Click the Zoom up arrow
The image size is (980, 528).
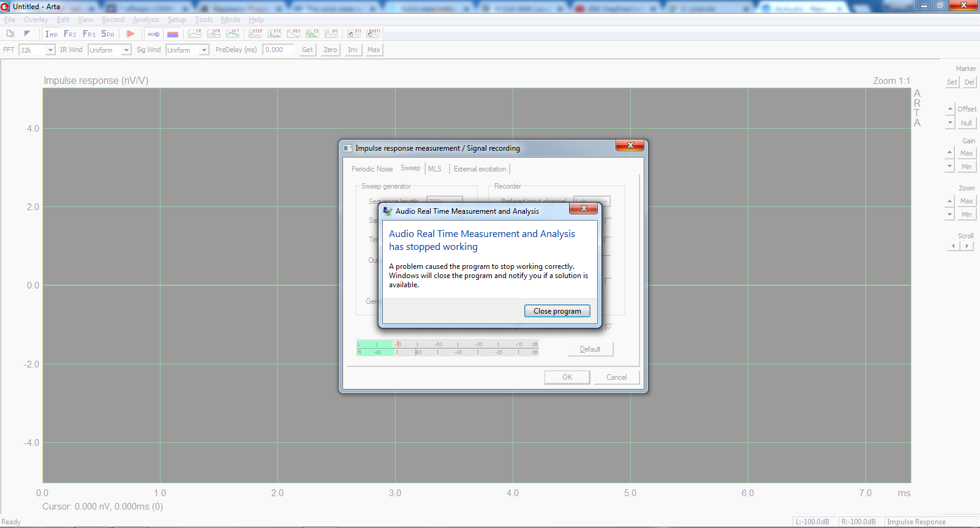click(950, 201)
